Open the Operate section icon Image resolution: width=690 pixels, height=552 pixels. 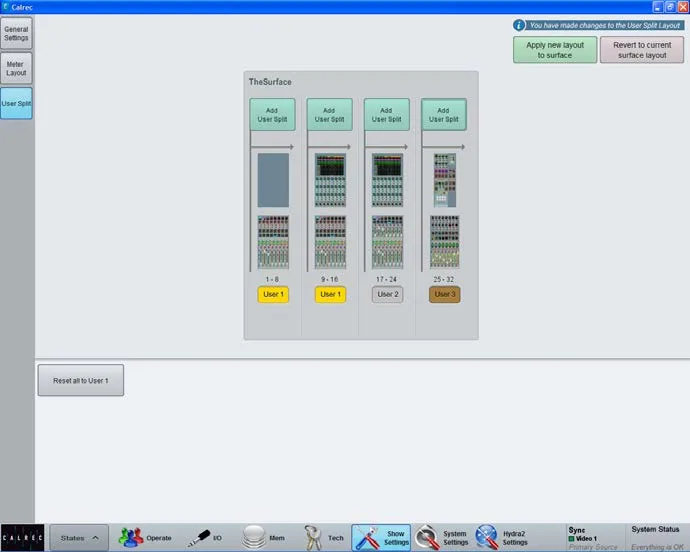tap(131, 537)
